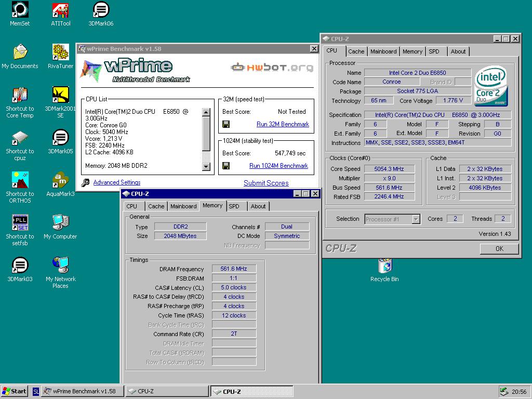532x399 pixels.
Task: Open About tab in CPU-Z processor window
Action: click(458, 51)
